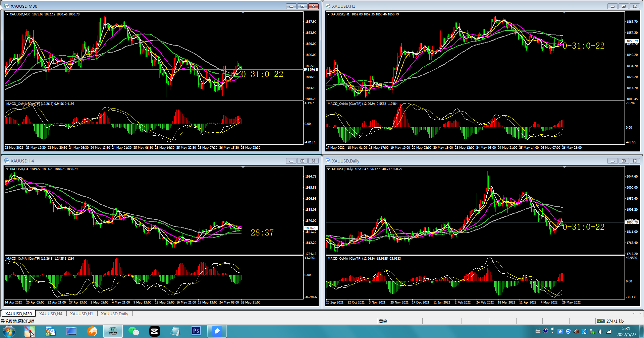
Task: Minimize the XAUUSD,H4 chart window
Action: (x=291, y=161)
